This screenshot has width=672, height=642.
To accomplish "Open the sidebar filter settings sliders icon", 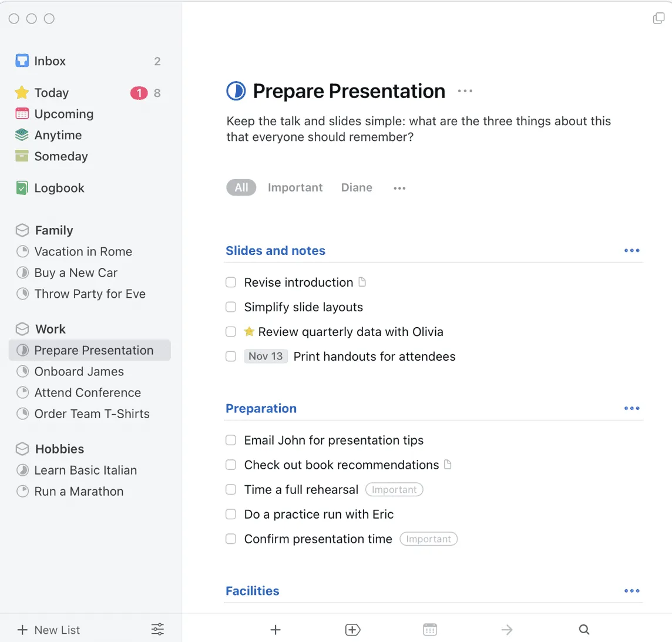I will [x=157, y=629].
